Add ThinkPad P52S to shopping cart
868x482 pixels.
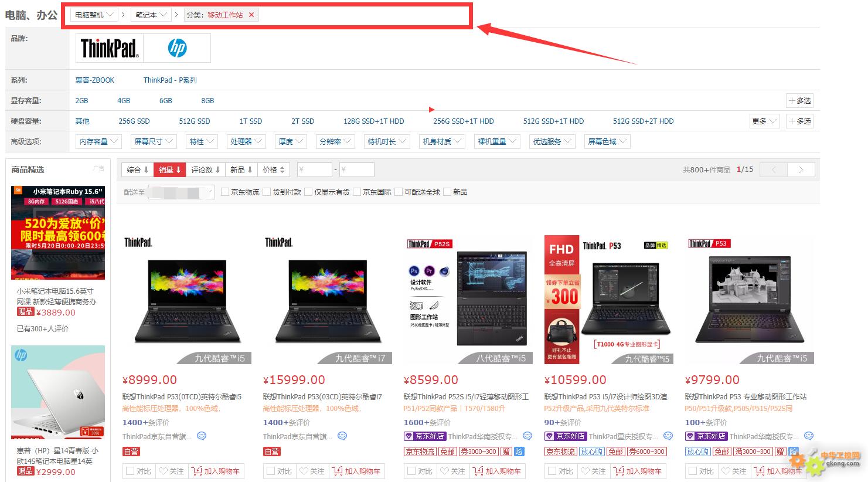[x=497, y=471]
